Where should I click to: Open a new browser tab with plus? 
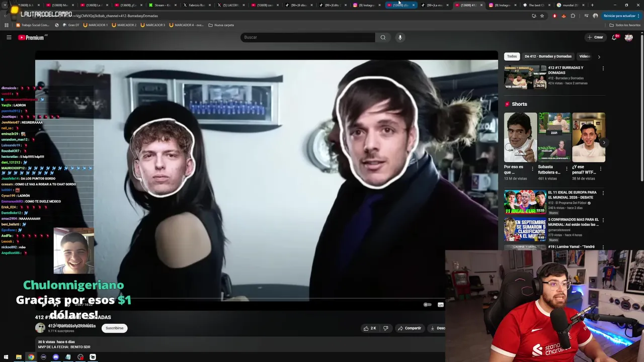[592, 5]
